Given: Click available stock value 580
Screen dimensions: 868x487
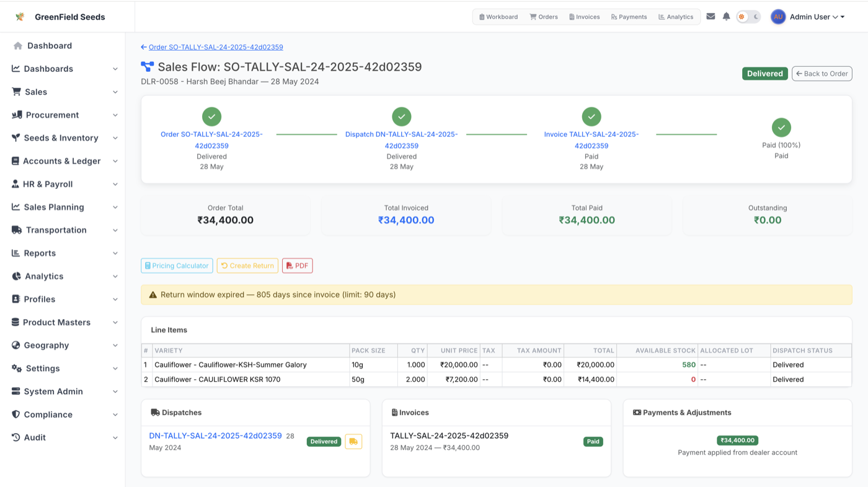Looking at the screenshot, I should coord(689,365).
